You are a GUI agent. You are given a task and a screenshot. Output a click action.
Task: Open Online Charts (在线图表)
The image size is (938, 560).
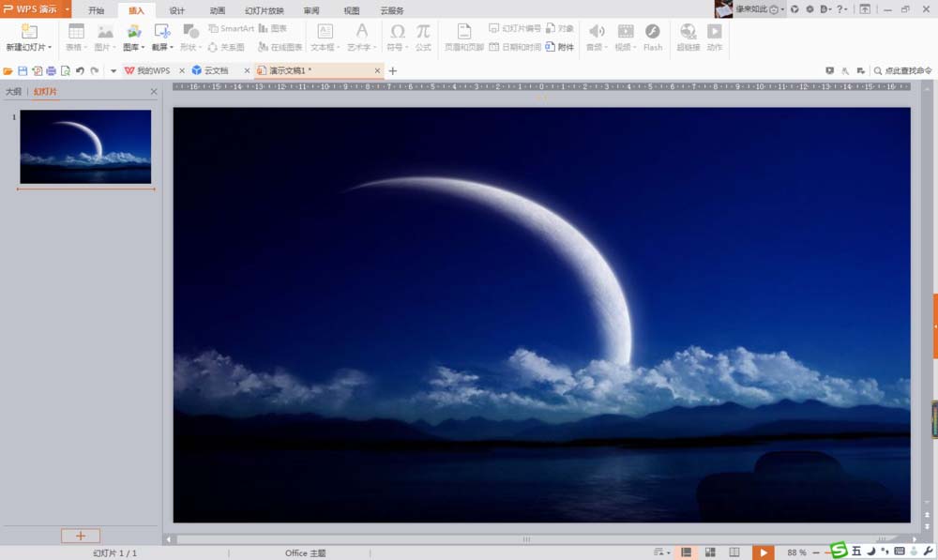click(x=280, y=47)
